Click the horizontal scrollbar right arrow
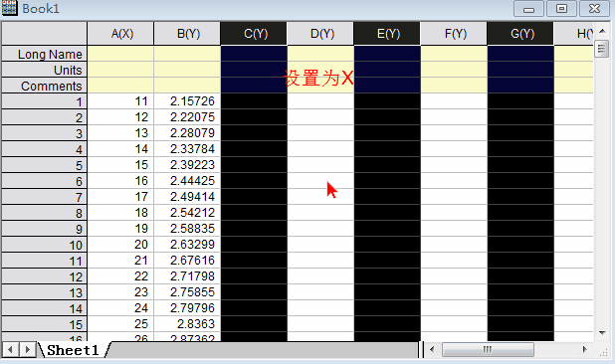 [585, 349]
